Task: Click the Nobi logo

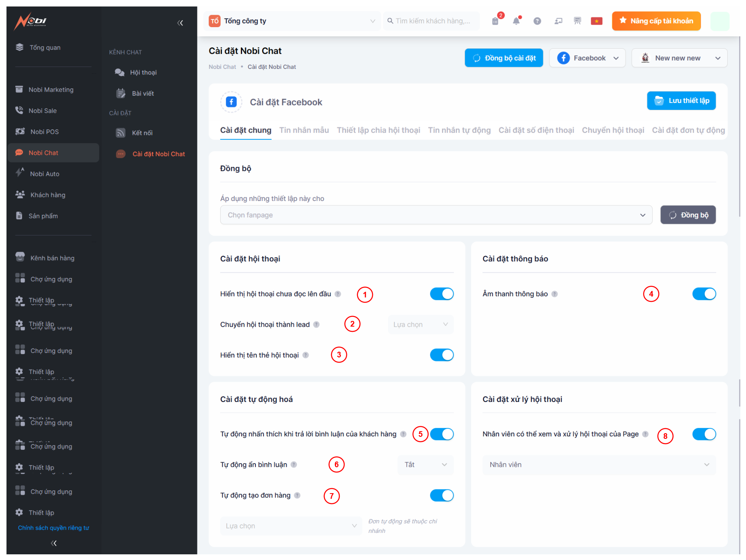Action: coord(31,21)
